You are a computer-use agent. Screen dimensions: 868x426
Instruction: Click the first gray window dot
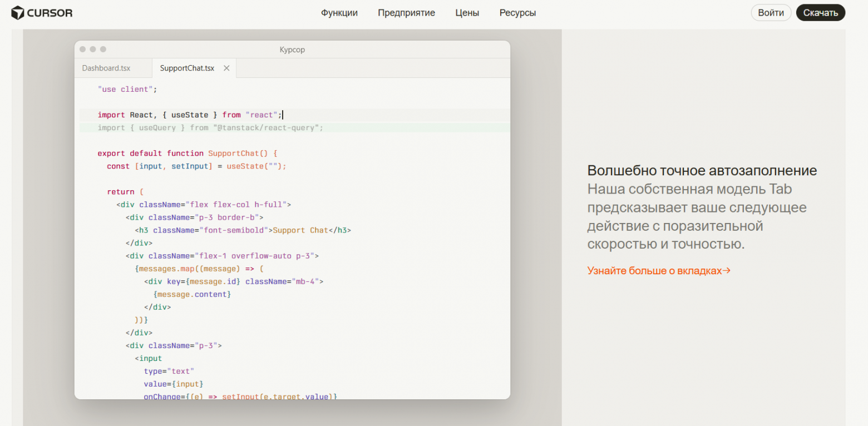click(83, 49)
